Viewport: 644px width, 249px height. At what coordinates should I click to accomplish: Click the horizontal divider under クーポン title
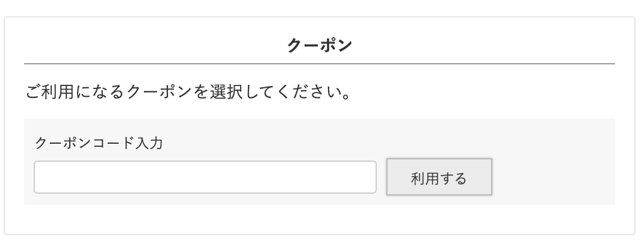pos(319,63)
